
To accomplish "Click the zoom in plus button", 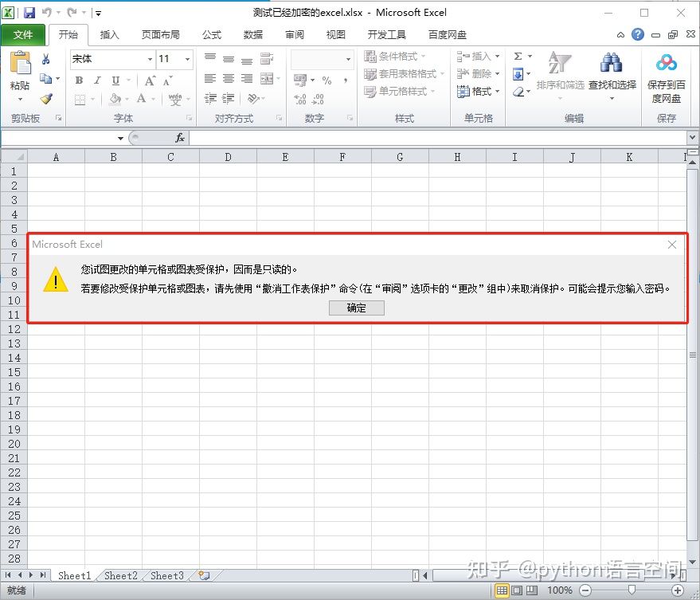I will (677, 590).
